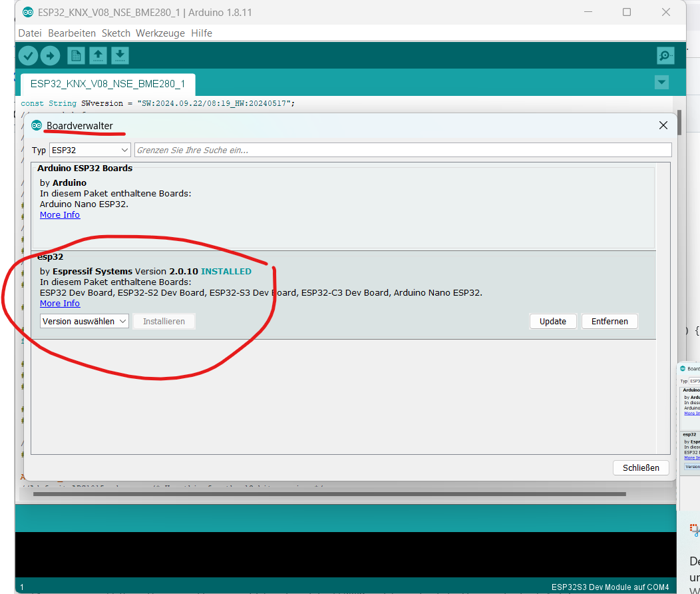This screenshot has width=700, height=594.
Task: Close the Arduino IDE window
Action: tap(665, 12)
